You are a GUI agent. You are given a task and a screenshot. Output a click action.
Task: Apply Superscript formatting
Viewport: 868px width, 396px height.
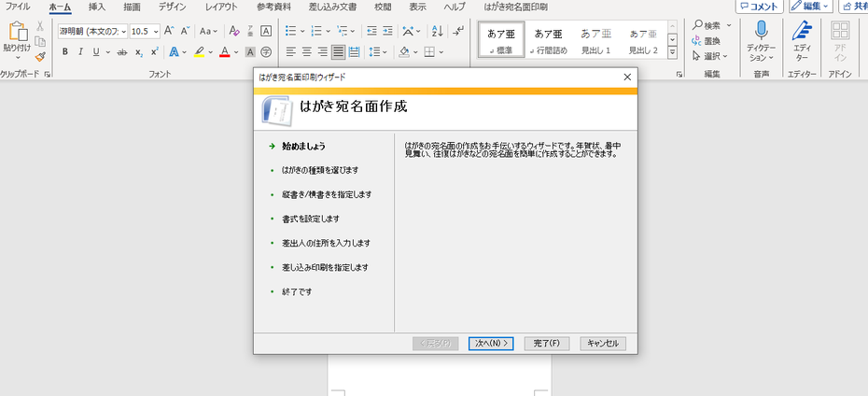(x=154, y=52)
